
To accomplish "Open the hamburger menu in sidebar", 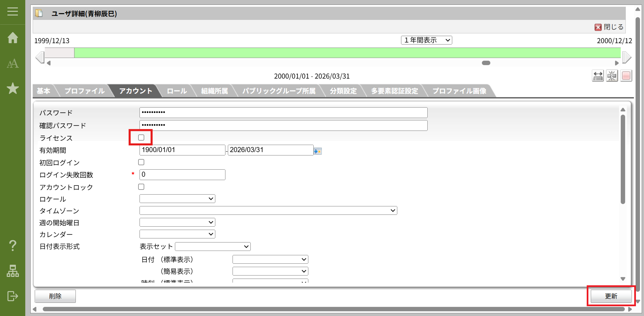I will pos(12,11).
